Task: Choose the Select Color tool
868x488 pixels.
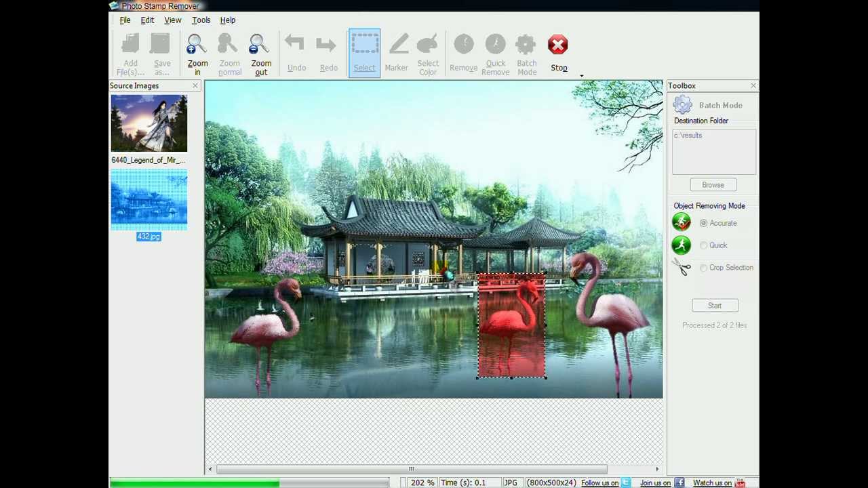Action: click(x=427, y=45)
